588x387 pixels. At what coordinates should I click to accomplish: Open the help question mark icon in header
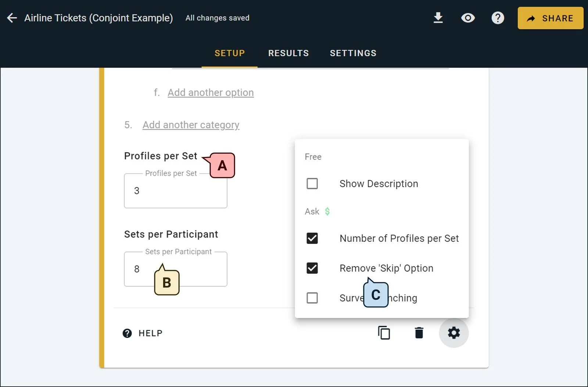tap(498, 18)
